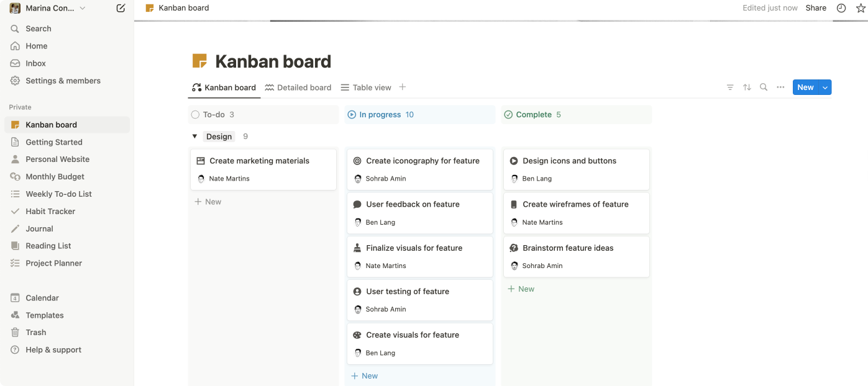
Task: Select Kanban board in the sidebar
Action: click(x=67, y=125)
